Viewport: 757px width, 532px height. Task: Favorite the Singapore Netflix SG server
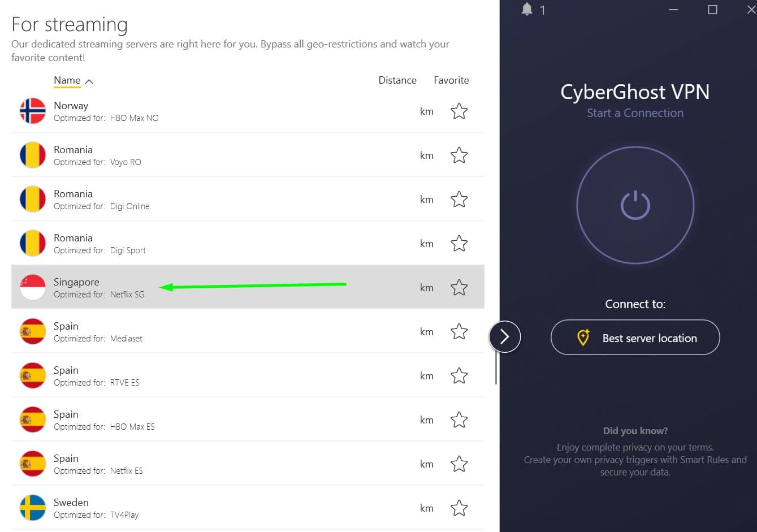tap(459, 287)
